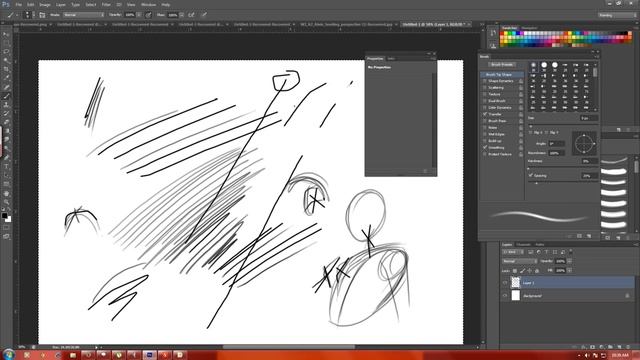
Task: Click the Windows Start button
Action: (x=9, y=355)
